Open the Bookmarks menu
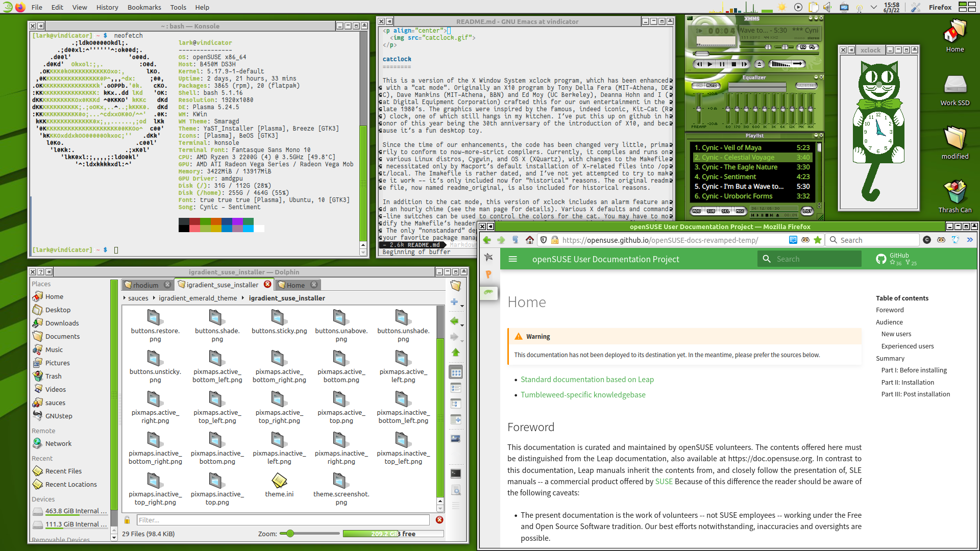The width and height of the screenshot is (980, 551). click(x=144, y=7)
